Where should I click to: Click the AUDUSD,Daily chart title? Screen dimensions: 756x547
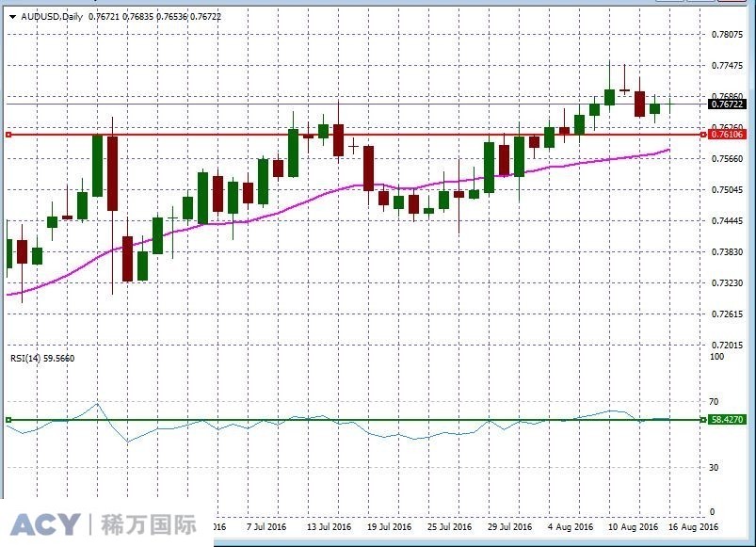tap(52, 17)
